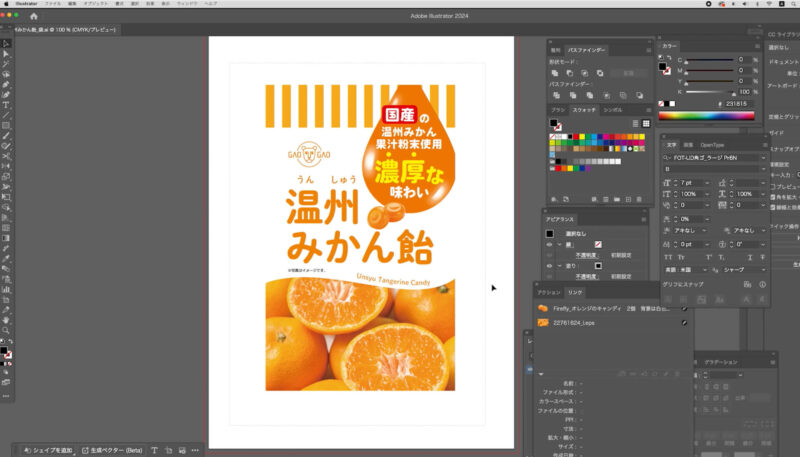Toggle All Caps in Character panel
The height and width of the screenshot is (457, 800).
click(668, 258)
